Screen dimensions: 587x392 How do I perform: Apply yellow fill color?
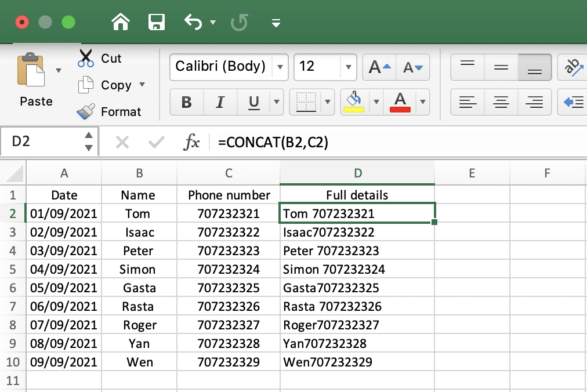point(354,102)
